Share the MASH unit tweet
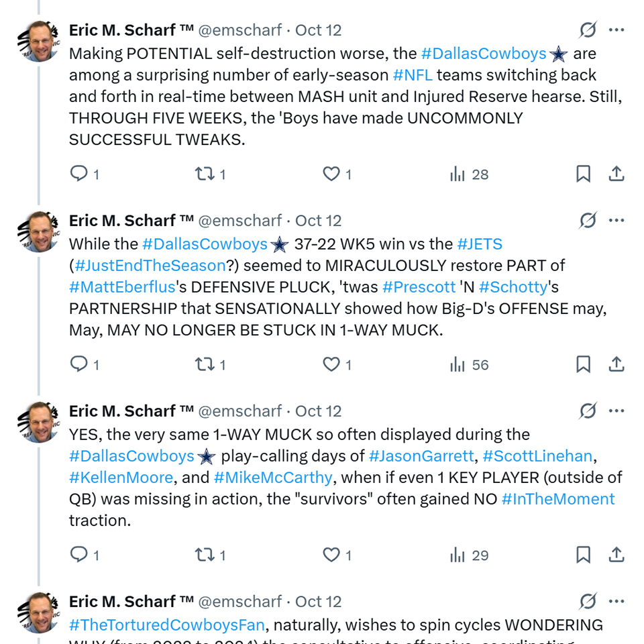 [616, 174]
